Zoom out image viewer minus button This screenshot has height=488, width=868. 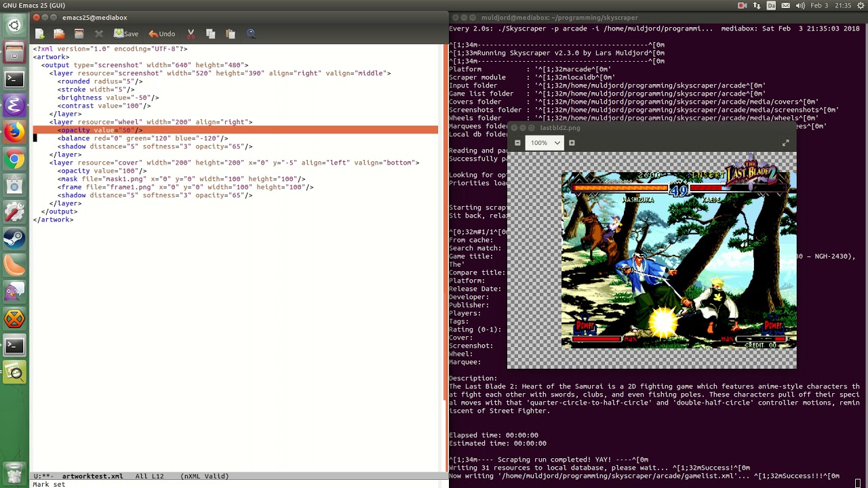tap(517, 143)
